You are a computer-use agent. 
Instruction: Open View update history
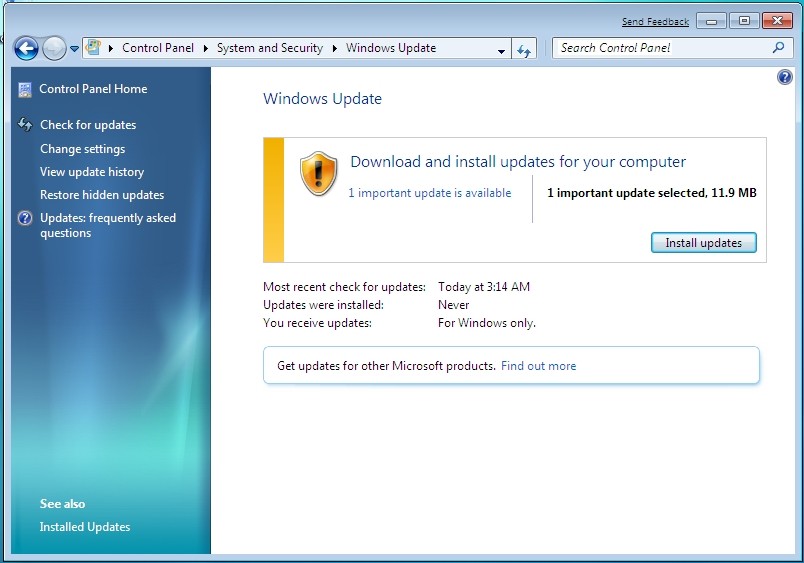[x=92, y=172]
